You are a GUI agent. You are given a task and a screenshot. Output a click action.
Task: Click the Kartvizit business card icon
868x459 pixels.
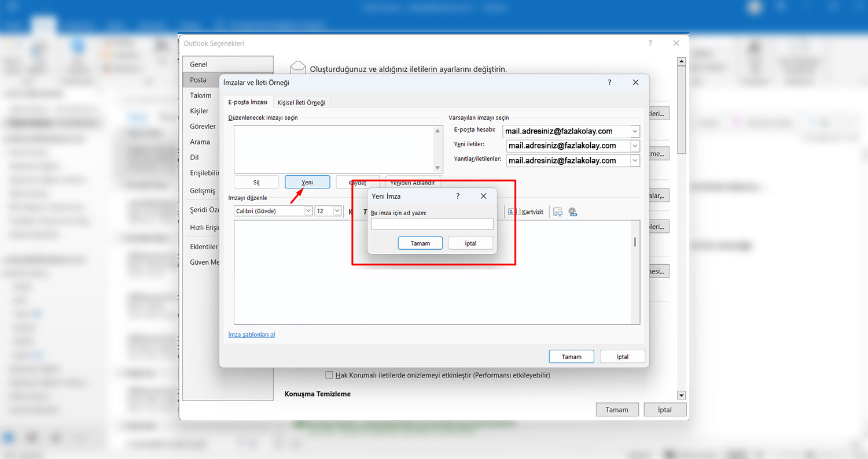click(x=525, y=212)
